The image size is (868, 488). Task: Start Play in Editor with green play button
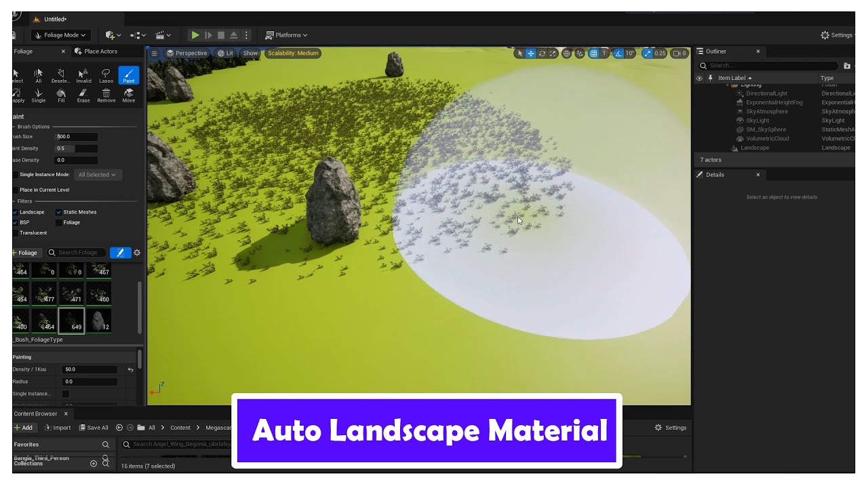click(x=195, y=35)
